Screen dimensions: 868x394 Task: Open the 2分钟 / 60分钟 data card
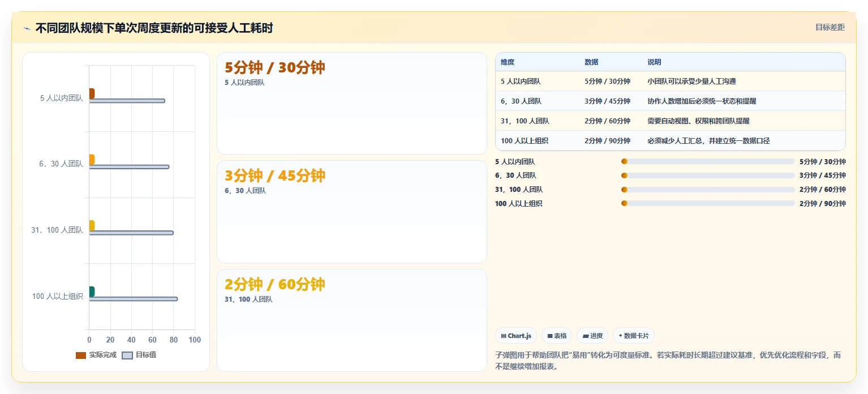coord(351,320)
